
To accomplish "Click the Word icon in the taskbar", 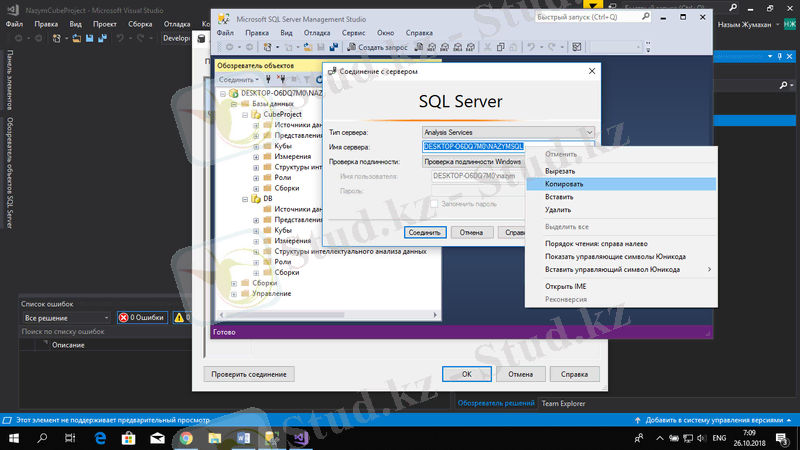I will point(242,438).
